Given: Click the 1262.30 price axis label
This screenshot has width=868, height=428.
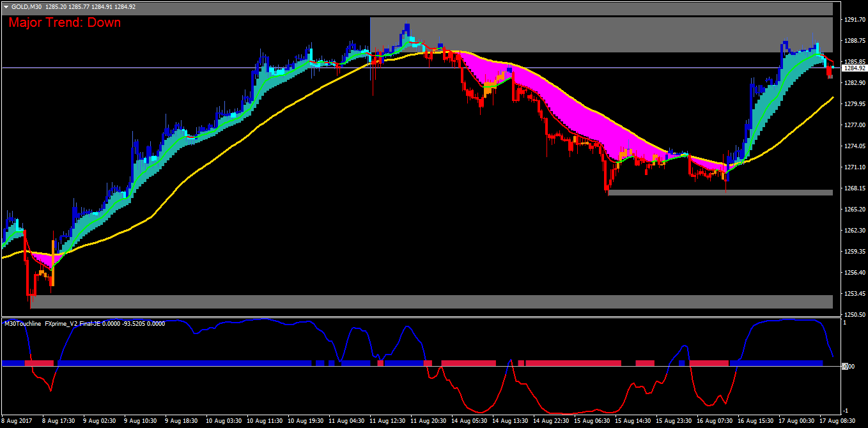Looking at the screenshot, I should [x=854, y=231].
